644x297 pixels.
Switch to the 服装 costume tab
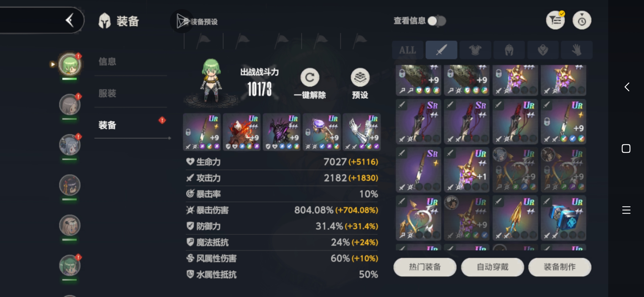coord(107,93)
